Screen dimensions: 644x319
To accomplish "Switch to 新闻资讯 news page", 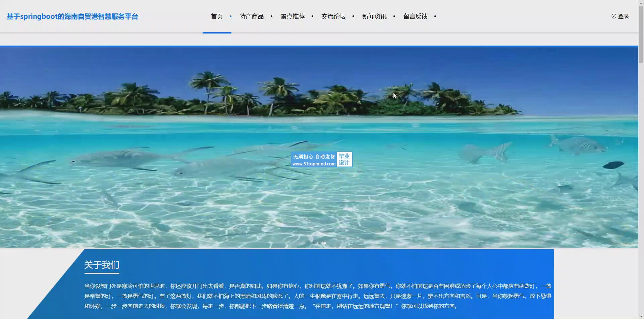I will point(374,16).
